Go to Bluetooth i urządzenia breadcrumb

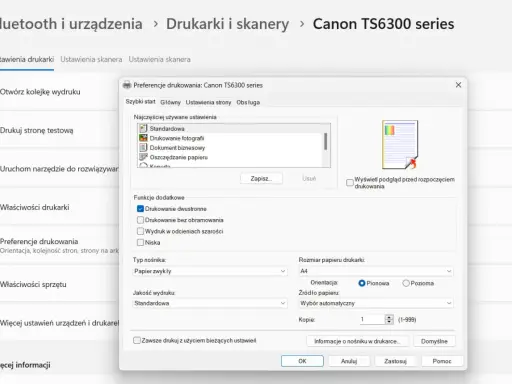click(x=71, y=24)
